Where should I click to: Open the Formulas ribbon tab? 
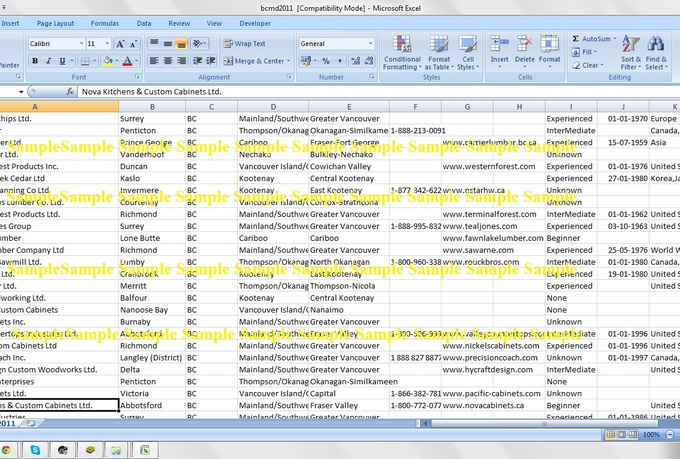point(104,22)
